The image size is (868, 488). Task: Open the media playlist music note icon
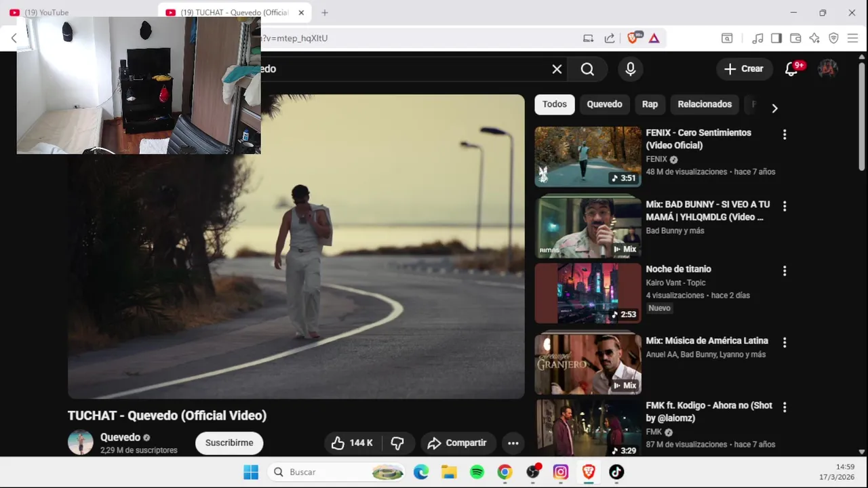pyautogui.click(x=758, y=38)
